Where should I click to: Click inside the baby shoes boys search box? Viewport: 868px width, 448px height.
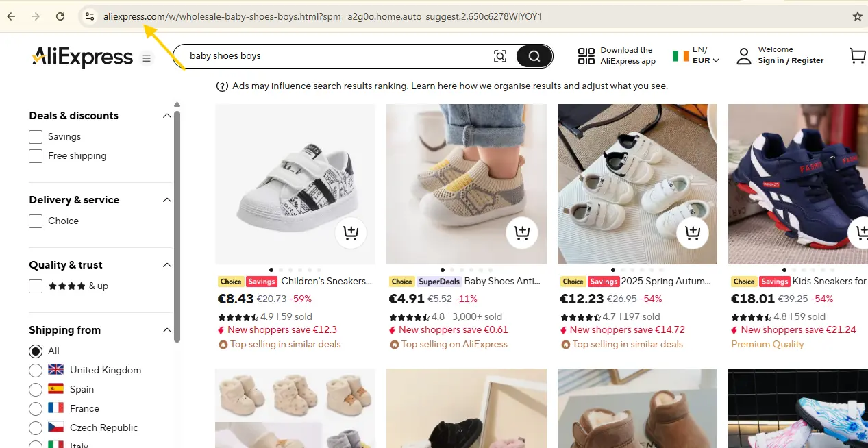(308, 55)
